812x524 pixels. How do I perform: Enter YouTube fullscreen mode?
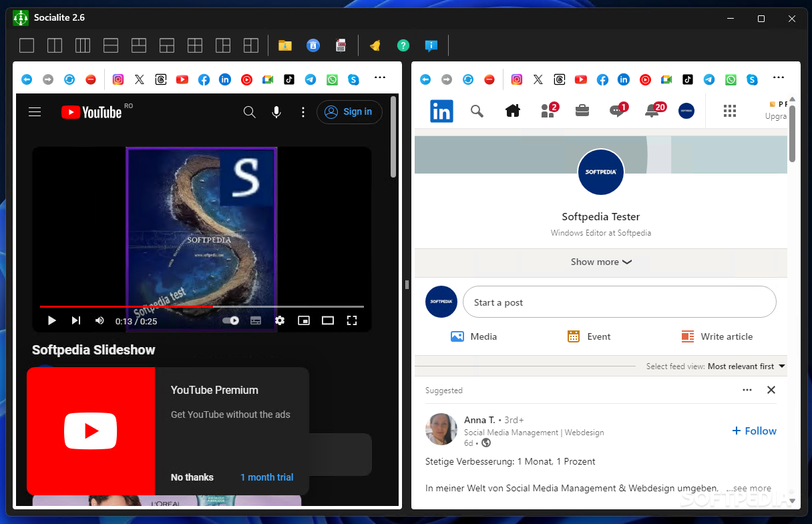pos(352,321)
